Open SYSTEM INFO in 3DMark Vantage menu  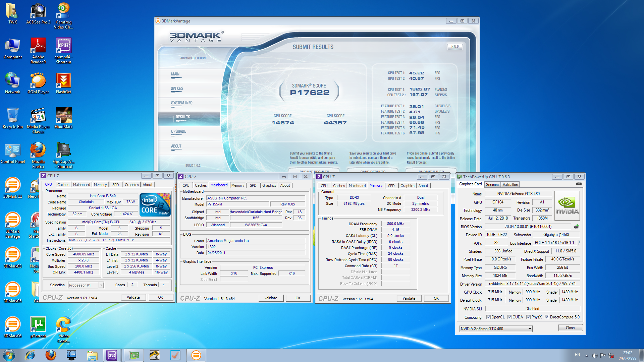181,103
